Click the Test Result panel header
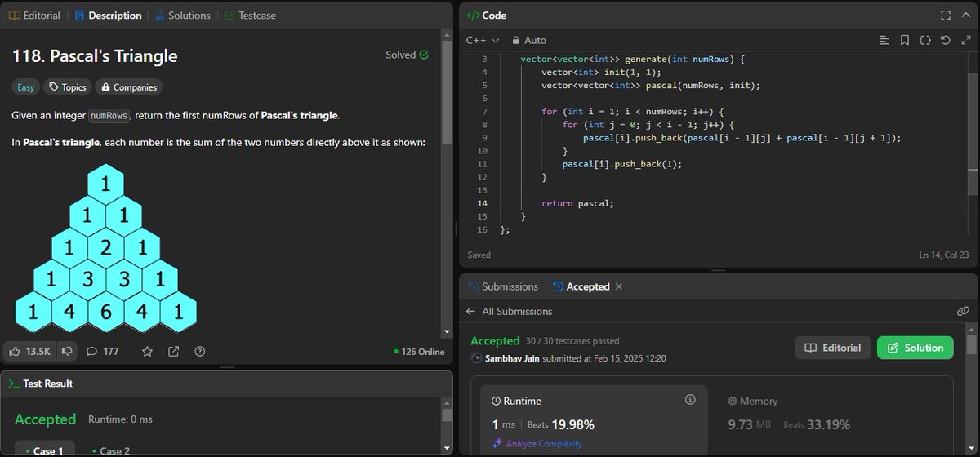Screen dimensions: 980x457 point(226,383)
